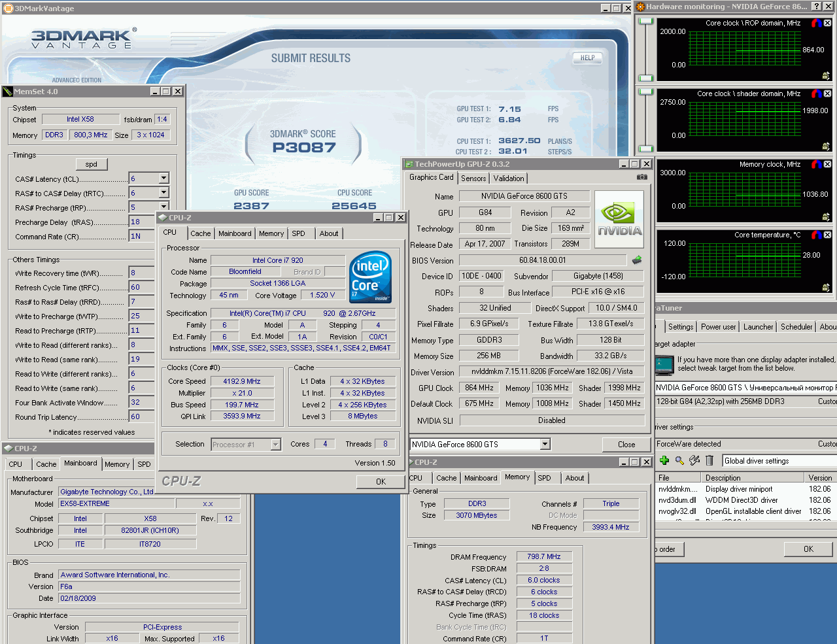Click the P3087 3DMark score text
Viewport: 837px width, 644px height.
point(304,148)
